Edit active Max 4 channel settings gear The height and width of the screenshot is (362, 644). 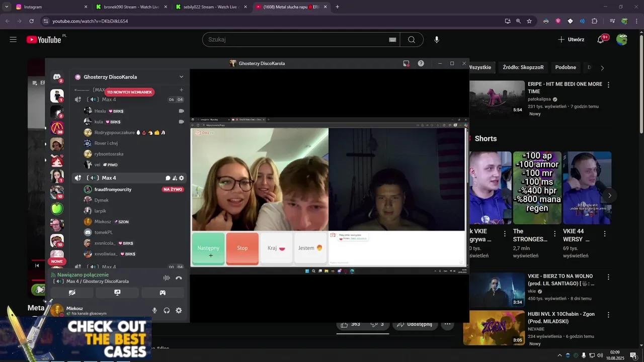pyautogui.click(x=182, y=178)
